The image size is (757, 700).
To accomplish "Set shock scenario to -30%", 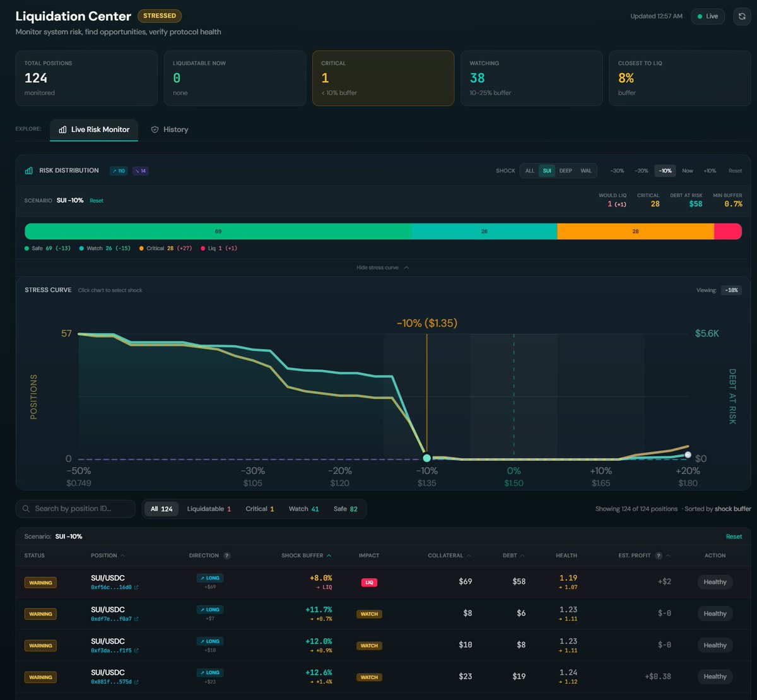I will pos(617,170).
